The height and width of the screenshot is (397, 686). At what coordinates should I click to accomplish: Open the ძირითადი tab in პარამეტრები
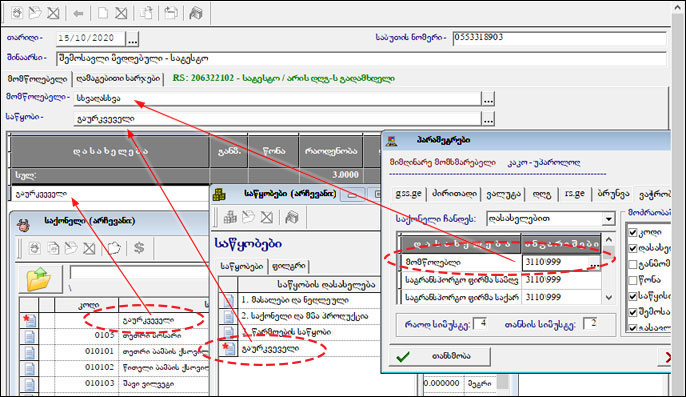pyautogui.click(x=454, y=193)
